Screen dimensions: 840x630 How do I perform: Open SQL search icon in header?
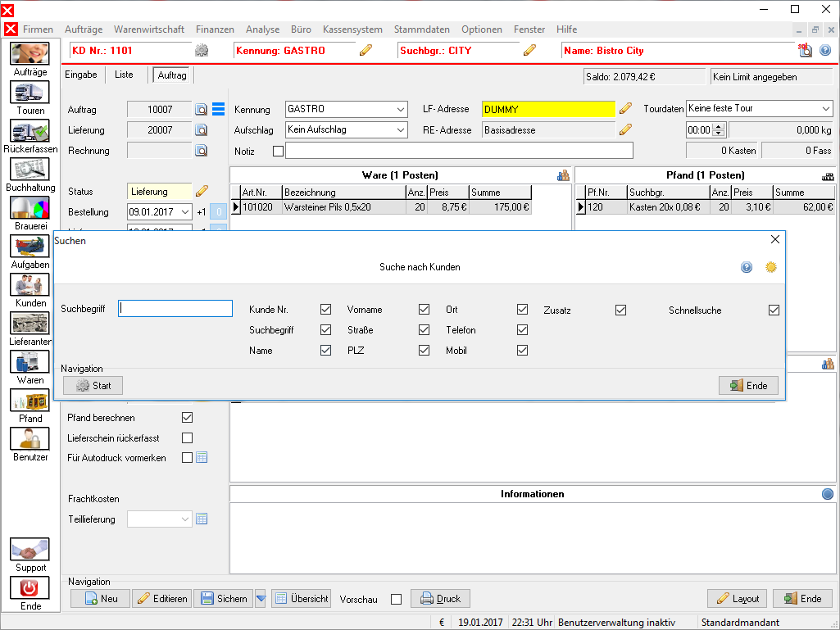coord(805,50)
